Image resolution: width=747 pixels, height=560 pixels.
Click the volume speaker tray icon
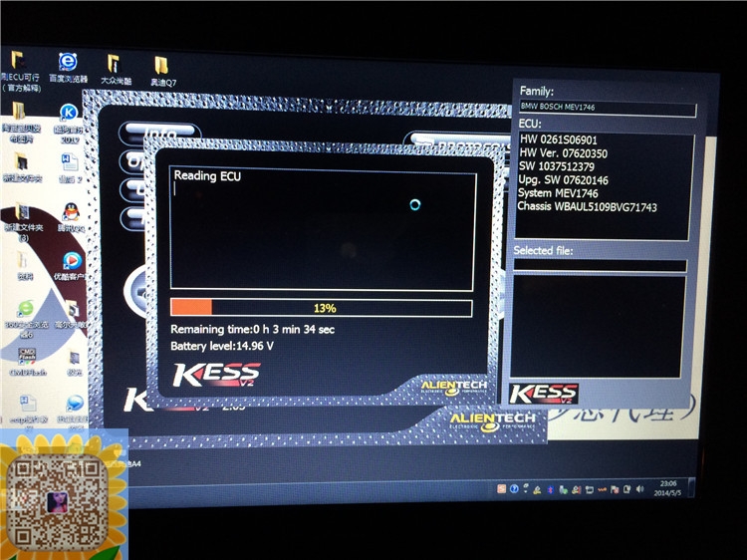point(639,489)
